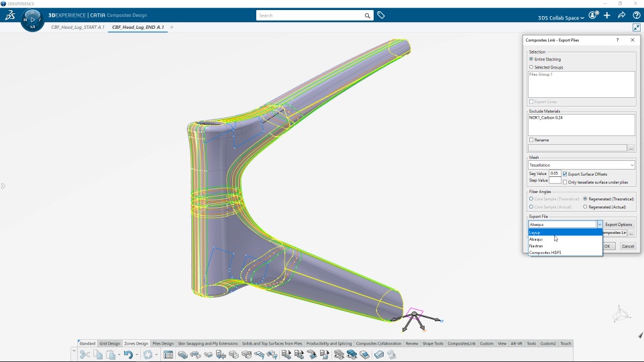This screenshot has width=644, height=362.
Task: Choose Layup from the export list
Action: [x=565, y=233]
